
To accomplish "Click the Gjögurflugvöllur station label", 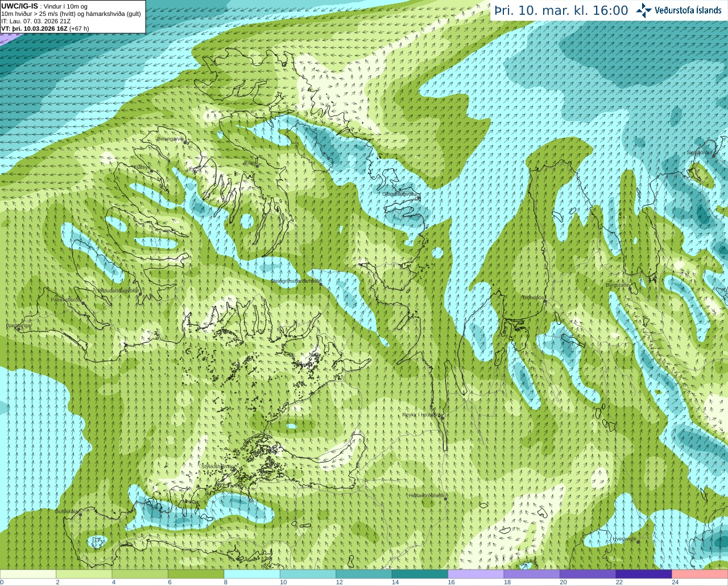I will (x=400, y=194).
